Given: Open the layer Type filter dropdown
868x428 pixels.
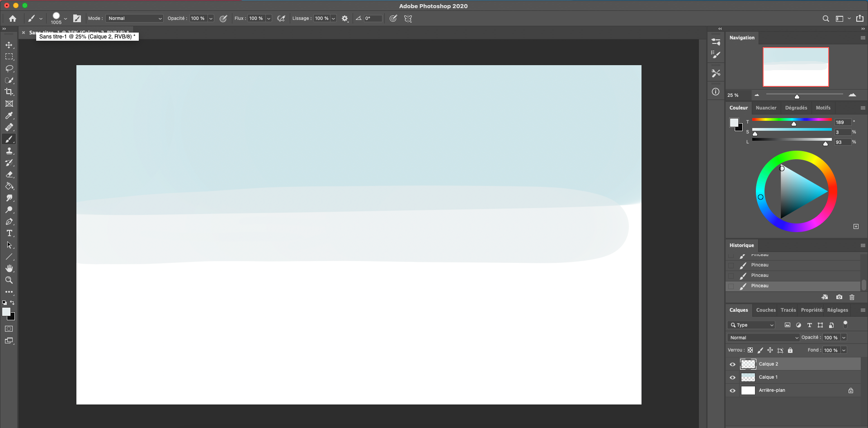Looking at the screenshot, I should 751,325.
